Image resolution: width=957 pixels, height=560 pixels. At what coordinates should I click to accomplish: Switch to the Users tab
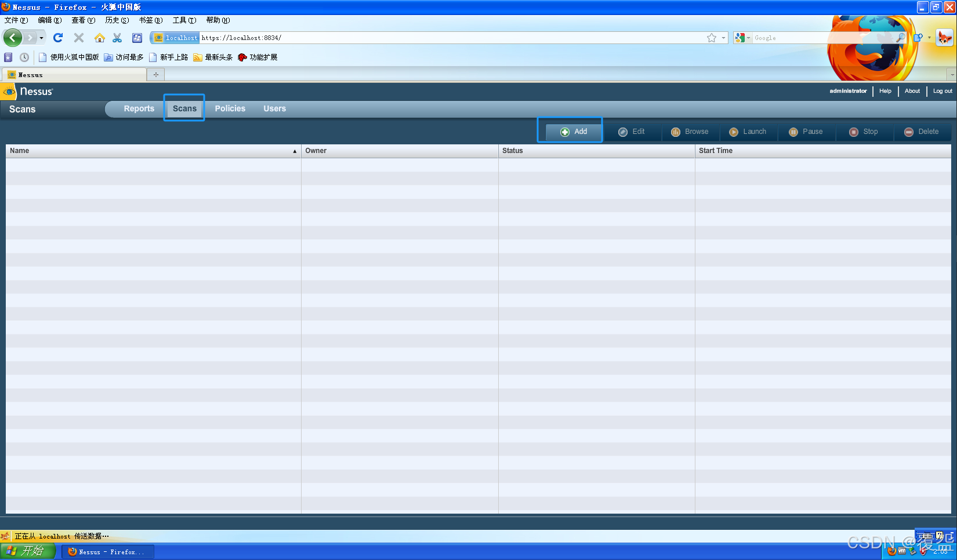(x=275, y=108)
